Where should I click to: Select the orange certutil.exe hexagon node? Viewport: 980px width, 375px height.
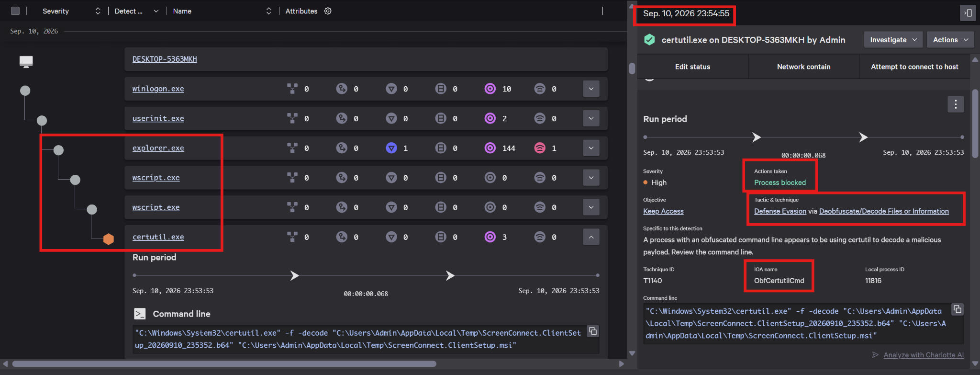[109, 239]
